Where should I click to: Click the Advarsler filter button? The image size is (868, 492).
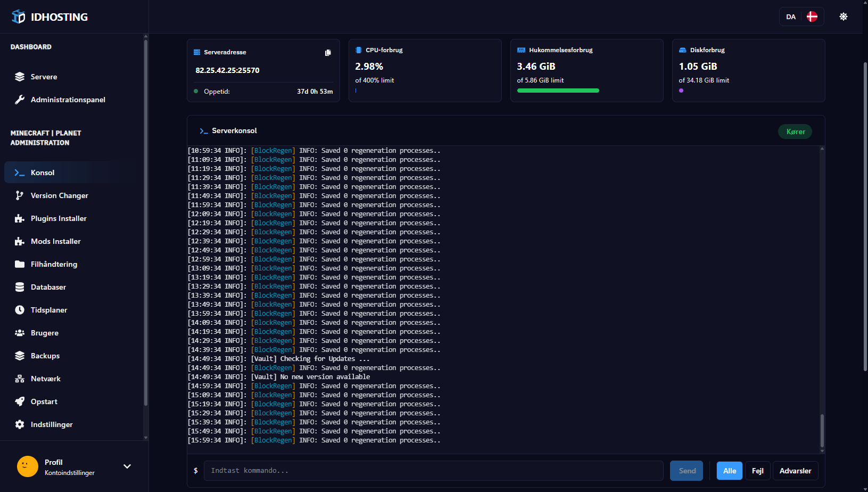795,471
